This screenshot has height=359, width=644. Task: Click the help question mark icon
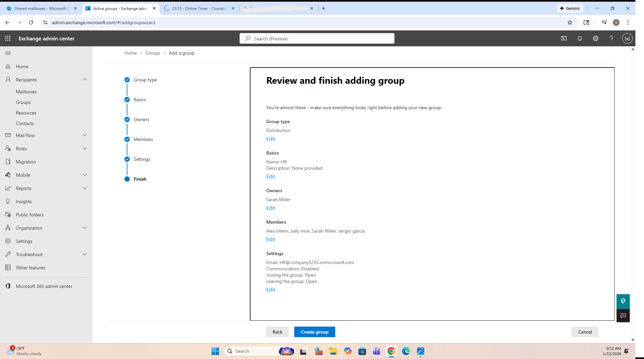click(x=611, y=38)
